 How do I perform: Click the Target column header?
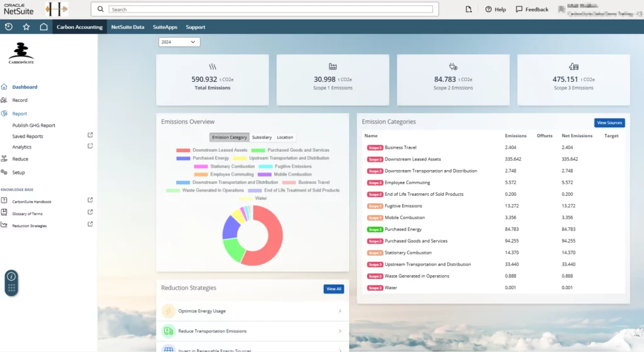(x=611, y=136)
